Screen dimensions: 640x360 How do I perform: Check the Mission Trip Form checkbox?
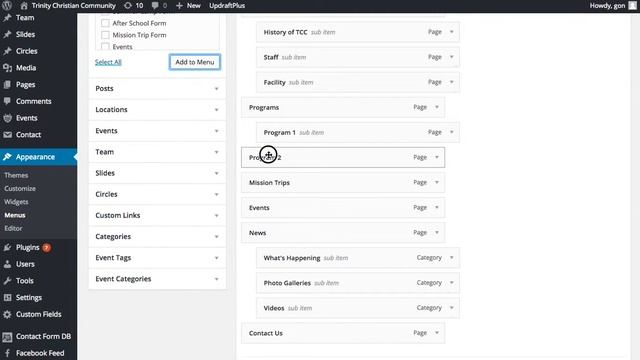click(105, 35)
